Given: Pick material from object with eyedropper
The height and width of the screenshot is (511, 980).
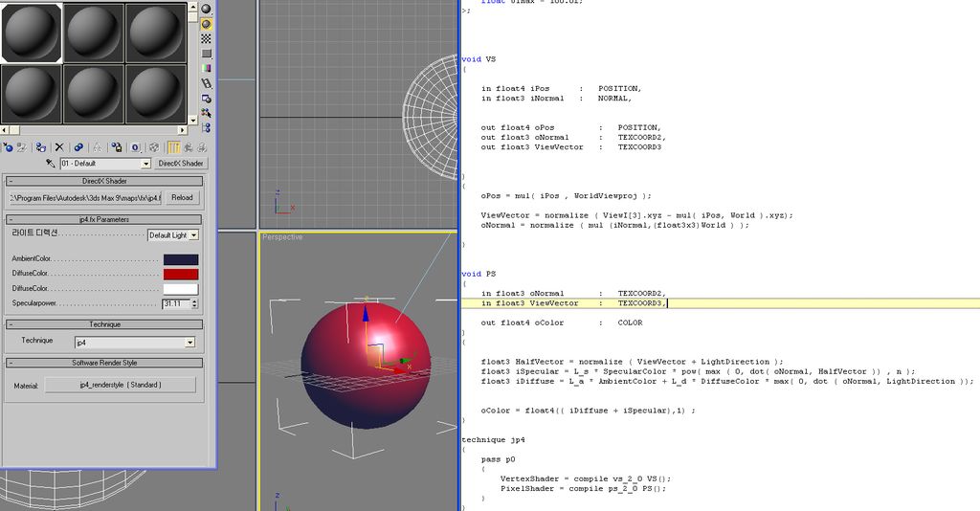Looking at the screenshot, I should tap(51, 163).
